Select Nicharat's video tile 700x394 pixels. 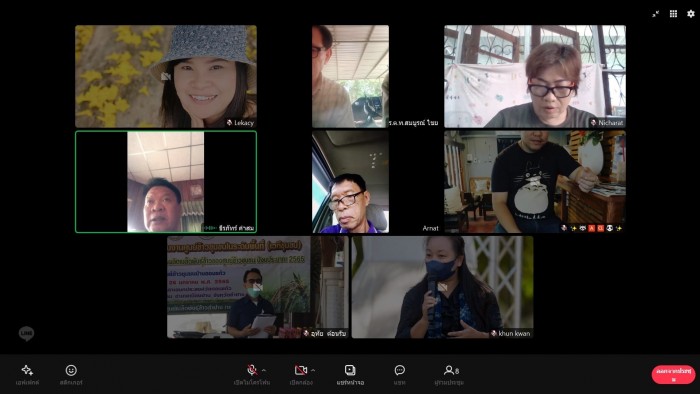click(535, 76)
